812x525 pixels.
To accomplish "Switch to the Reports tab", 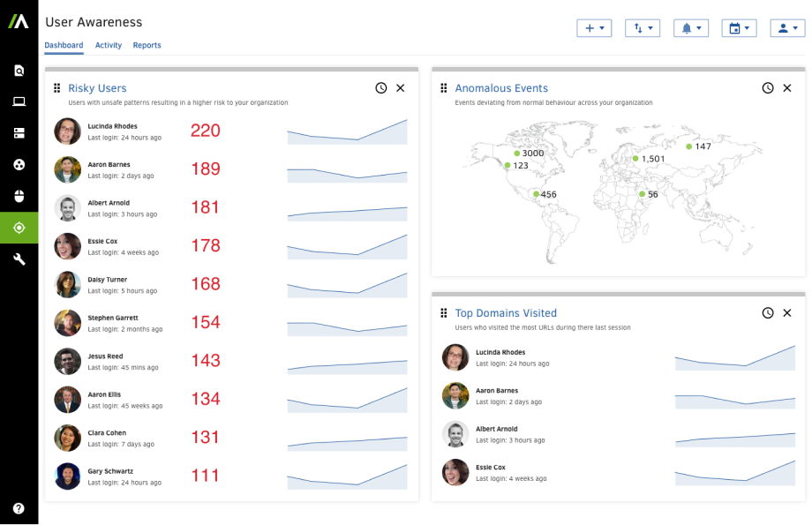I will pos(147,45).
